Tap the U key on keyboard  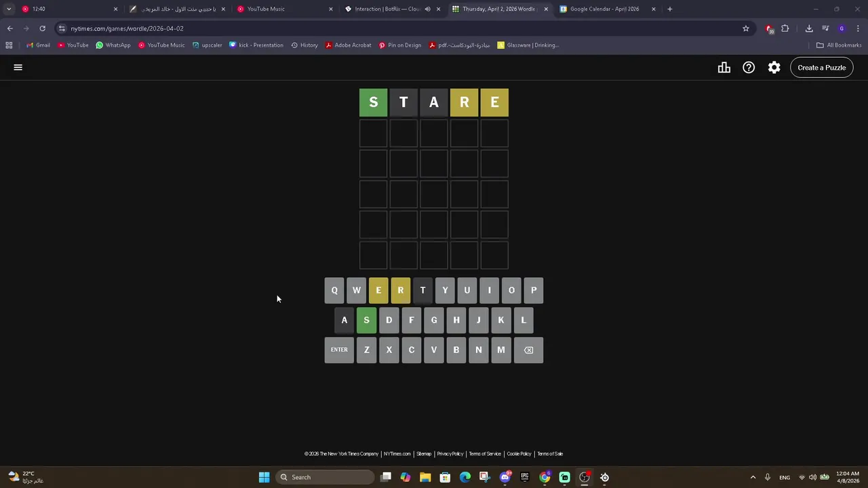coord(467,290)
